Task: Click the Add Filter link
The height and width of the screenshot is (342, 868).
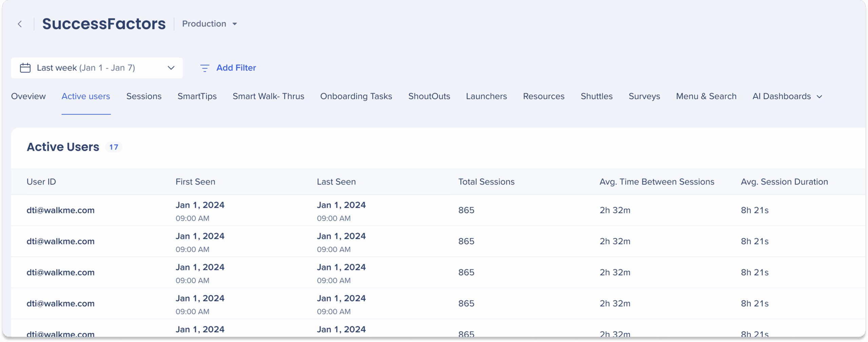Action: coord(236,68)
